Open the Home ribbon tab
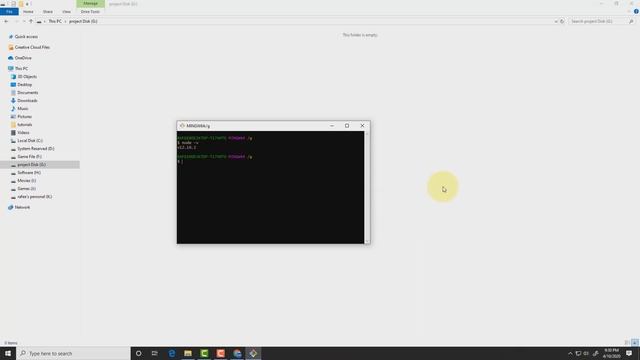Screen dimensions: 640x360 [x=28, y=12]
